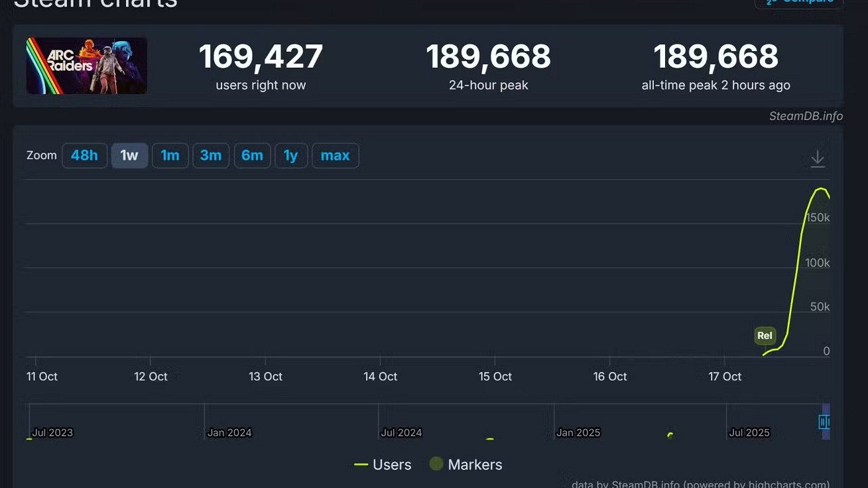Open the Compare dropdown at top right
The image size is (868, 488).
coord(798,2)
